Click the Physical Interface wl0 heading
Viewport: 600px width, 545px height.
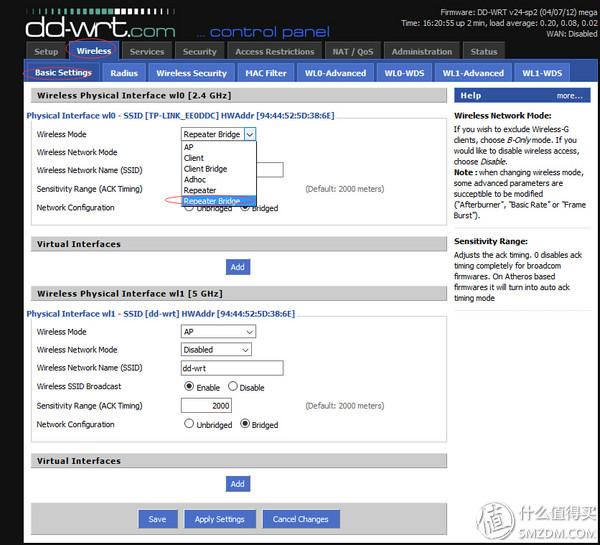(180, 115)
